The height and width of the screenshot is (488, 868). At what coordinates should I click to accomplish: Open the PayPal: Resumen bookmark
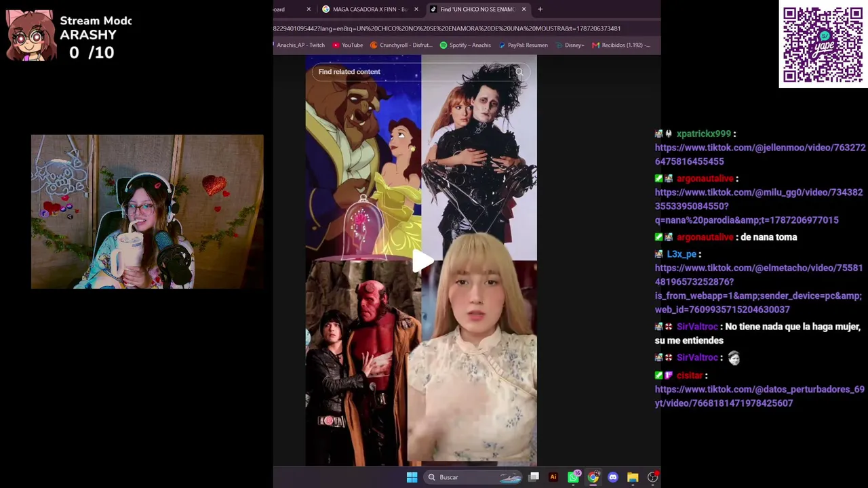point(523,45)
